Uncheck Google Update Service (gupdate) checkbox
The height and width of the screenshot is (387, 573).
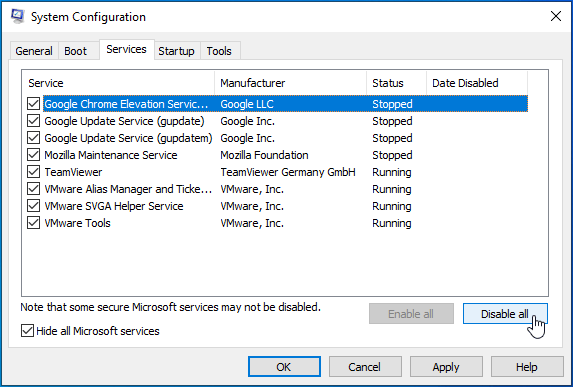click(x=34, y=121)
